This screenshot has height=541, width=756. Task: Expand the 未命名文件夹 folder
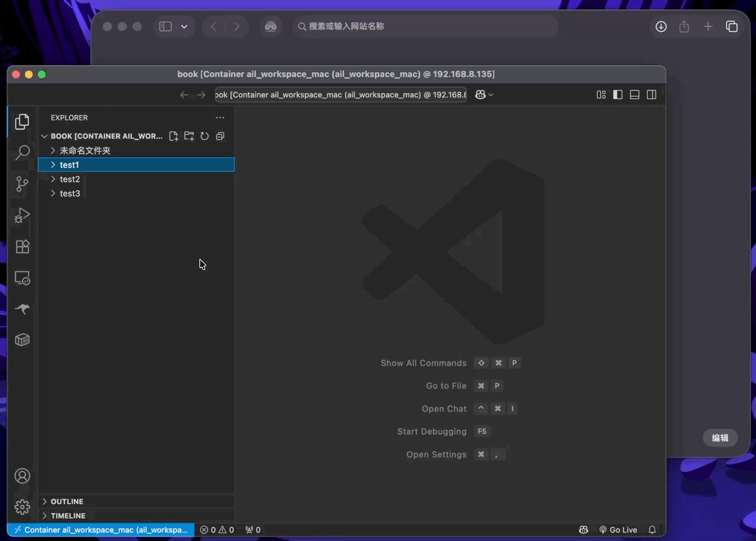tap(136, 151)
